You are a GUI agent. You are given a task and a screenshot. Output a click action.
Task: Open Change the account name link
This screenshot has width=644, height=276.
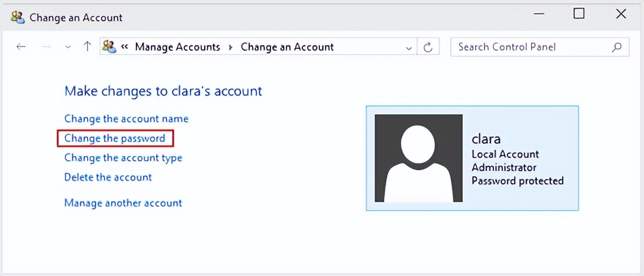[126, 118]
